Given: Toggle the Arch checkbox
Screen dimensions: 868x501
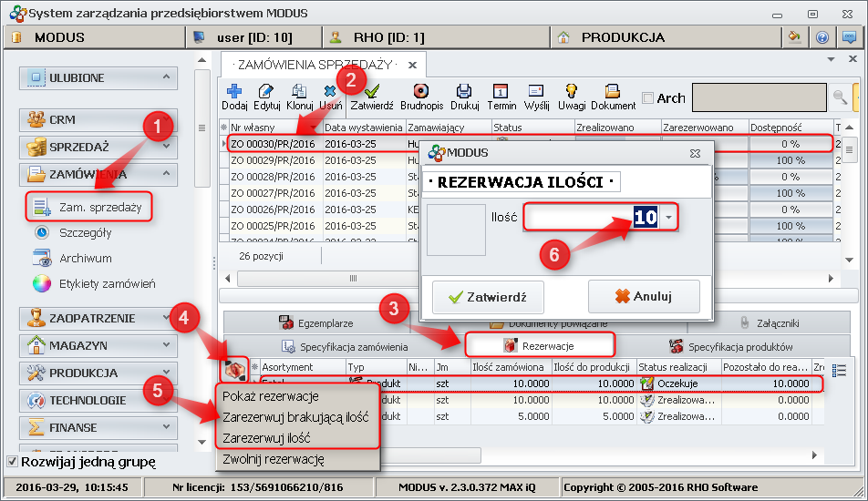Looking at the screenshot, I should click(647, 97).
